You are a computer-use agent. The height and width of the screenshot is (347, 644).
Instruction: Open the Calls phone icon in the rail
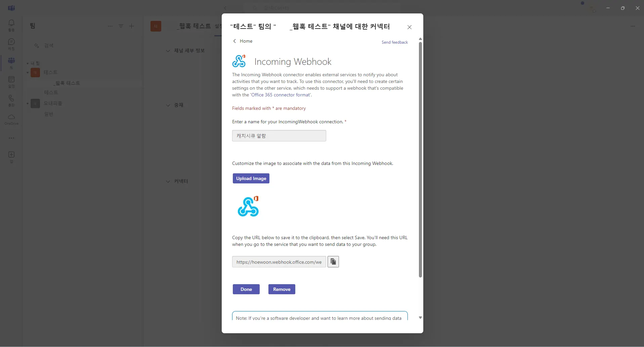coord(11,100)
